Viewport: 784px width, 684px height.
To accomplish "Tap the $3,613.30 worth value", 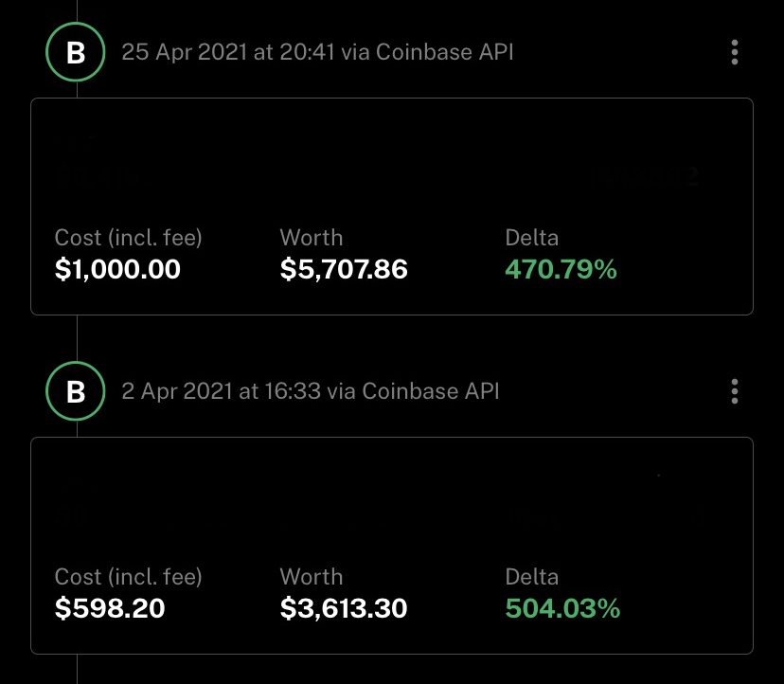I will click(344, 608).
